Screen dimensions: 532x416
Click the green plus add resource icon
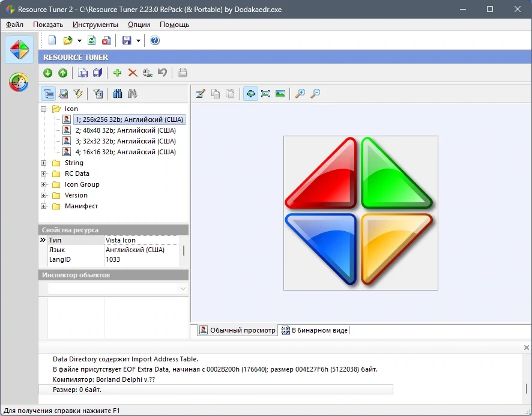(x=118, y=73)
